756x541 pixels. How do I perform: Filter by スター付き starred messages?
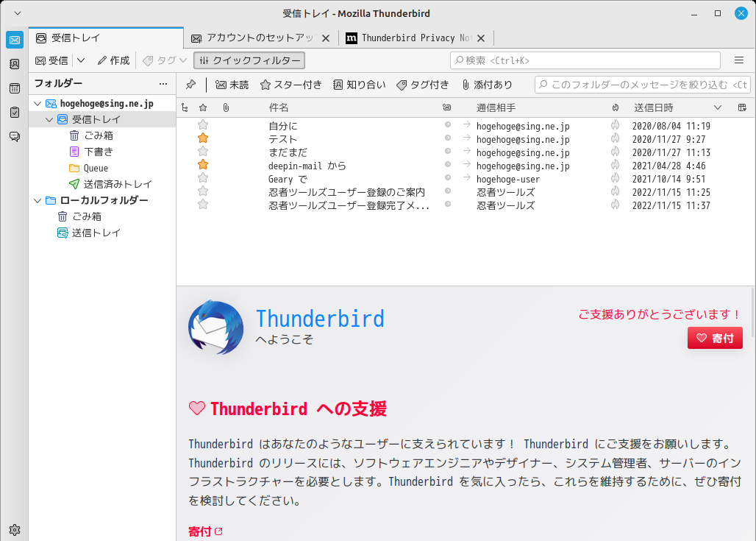tap(290, 85)
